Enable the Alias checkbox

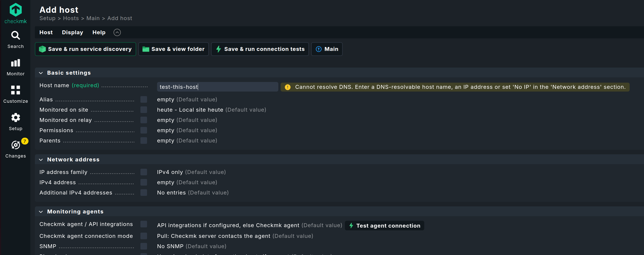(x=143, y=100)
